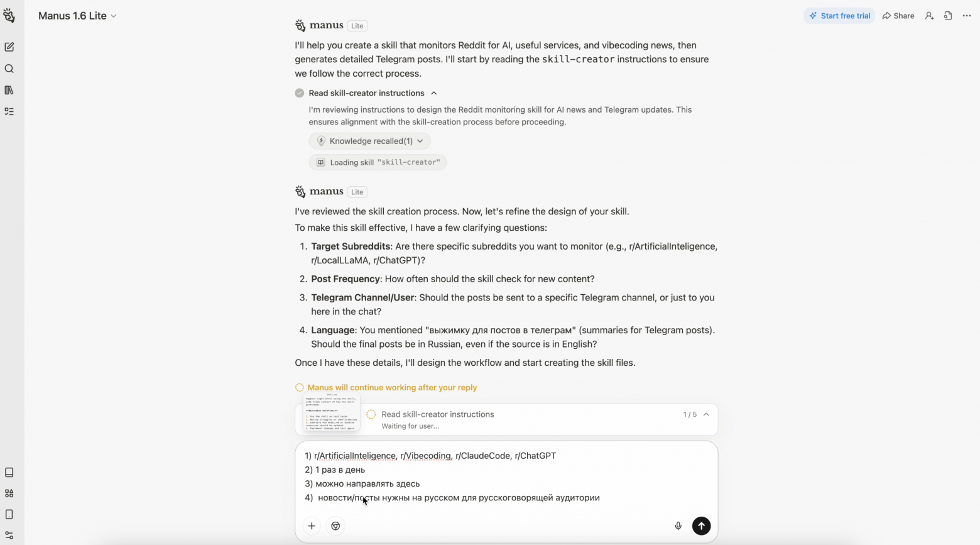
Task: Open the library icon in sidebar
Action: pyautogui.click(x=9, y=90)
